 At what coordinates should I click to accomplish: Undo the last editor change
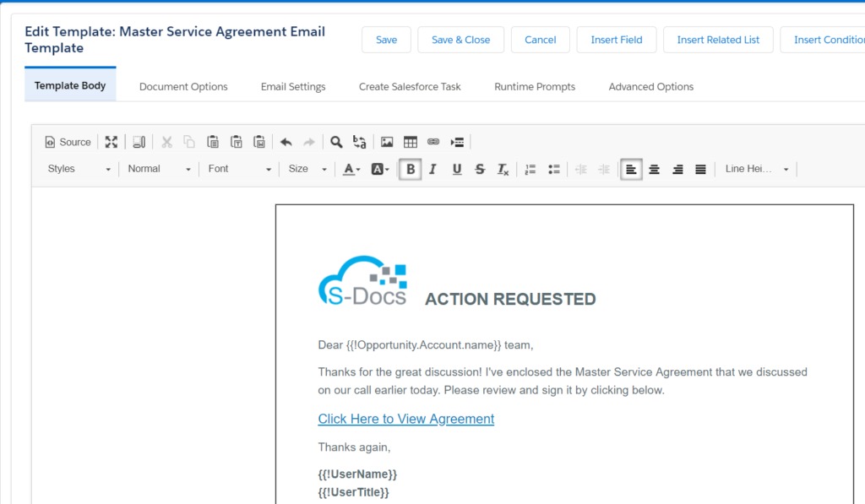[286, 141]
